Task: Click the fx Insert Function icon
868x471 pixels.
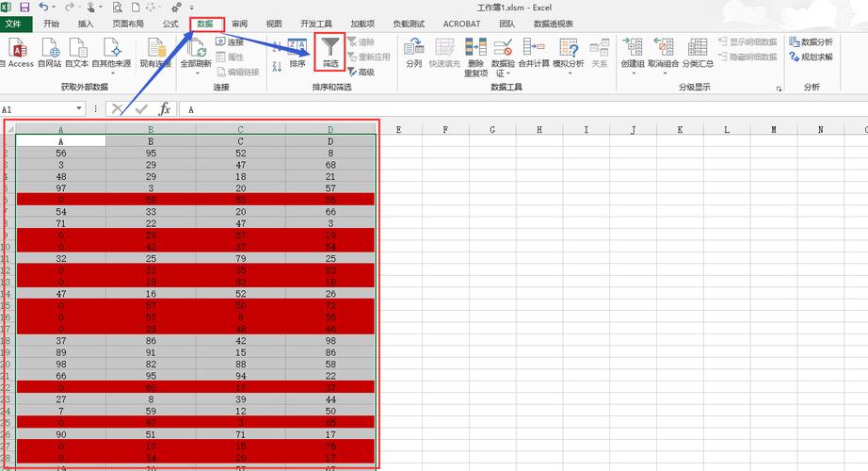Action: pos(165,109)
